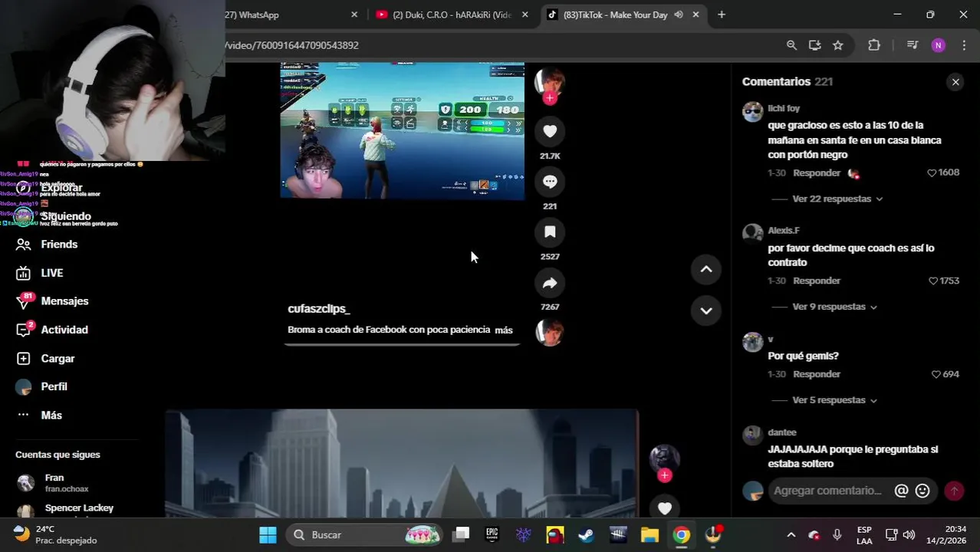
Task: Open the spinning sound disc under share
Action: point(550,333)
